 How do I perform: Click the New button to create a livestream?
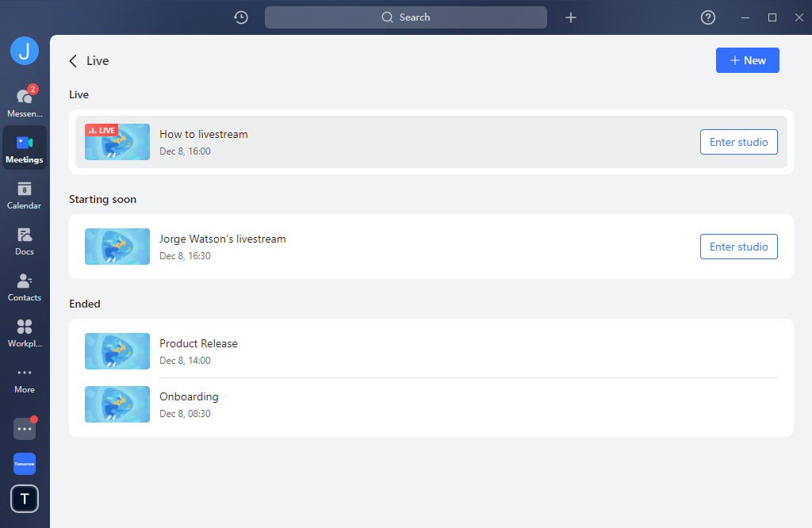pos(747,59)
